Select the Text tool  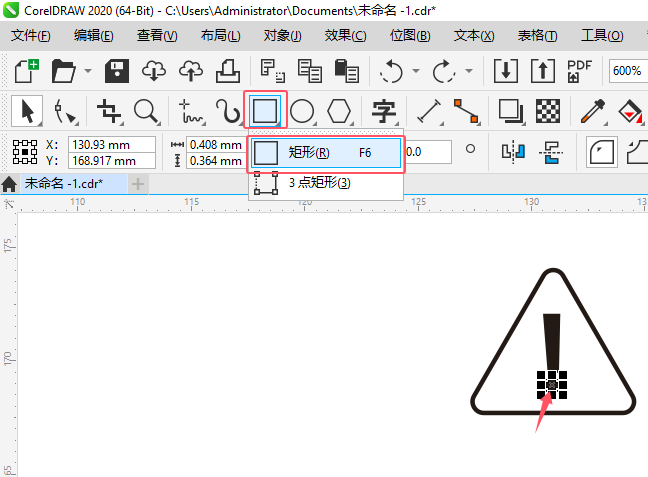point(384,111)
